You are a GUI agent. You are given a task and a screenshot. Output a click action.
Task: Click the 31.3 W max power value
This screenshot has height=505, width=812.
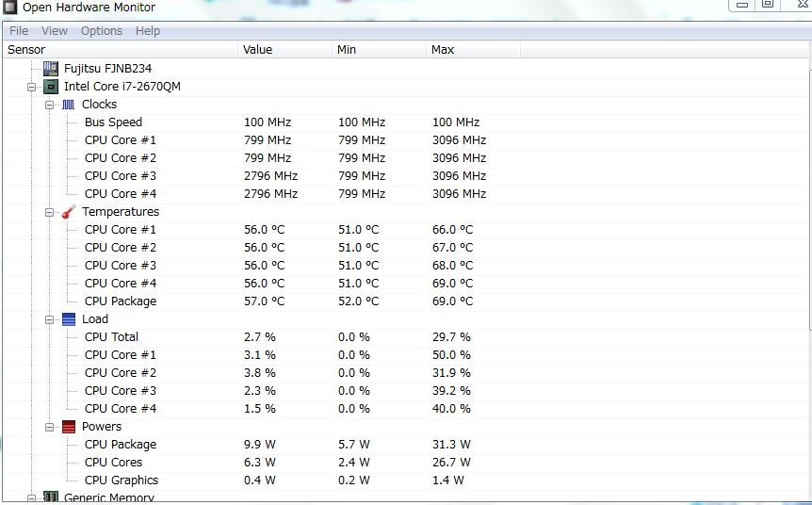pos(451,445)
